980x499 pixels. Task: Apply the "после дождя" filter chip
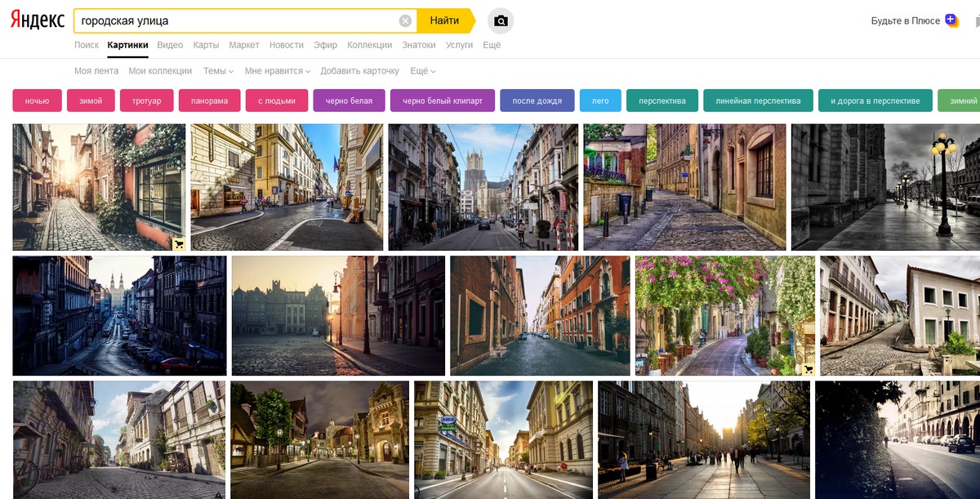[x=537, y=100]
